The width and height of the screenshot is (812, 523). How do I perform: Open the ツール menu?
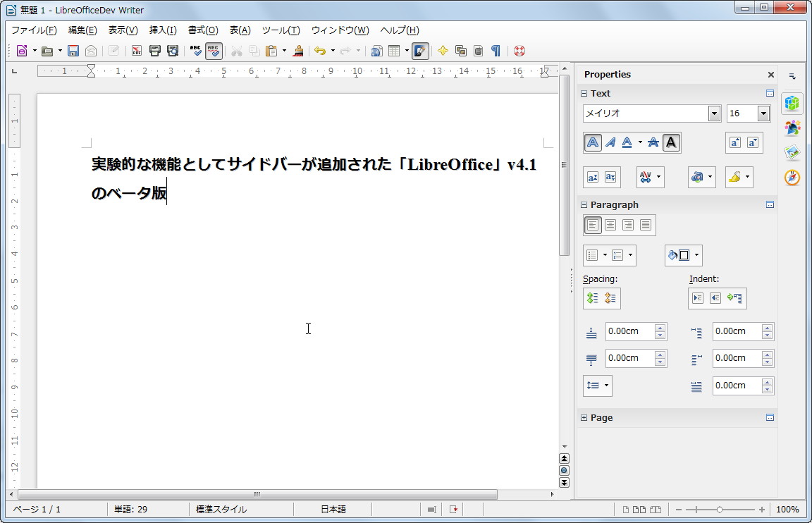coord(281,30)
